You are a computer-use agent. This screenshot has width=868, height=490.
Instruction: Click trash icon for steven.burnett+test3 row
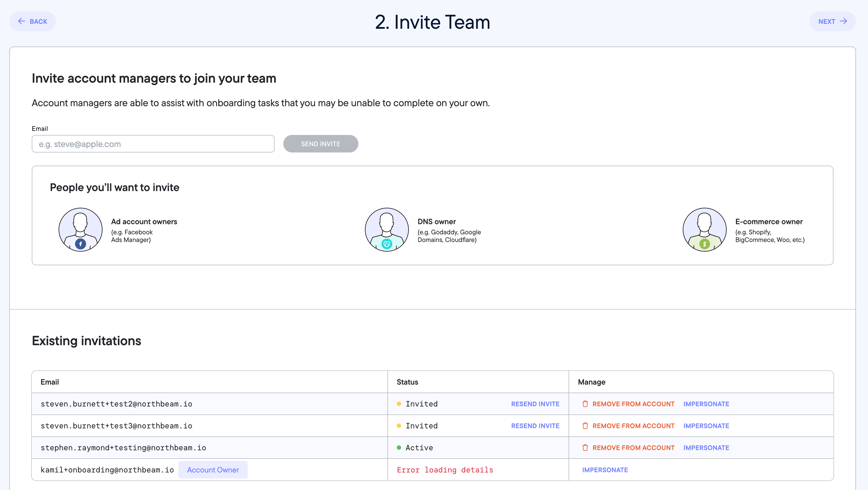[x=585, y=426]
